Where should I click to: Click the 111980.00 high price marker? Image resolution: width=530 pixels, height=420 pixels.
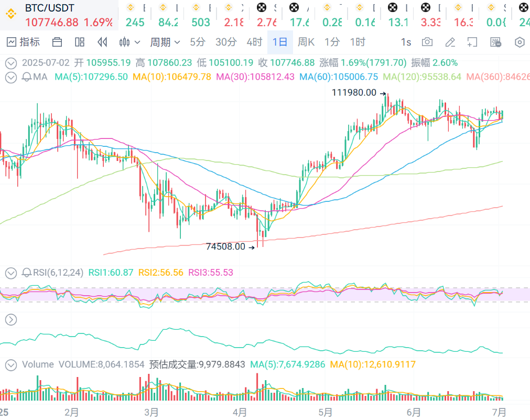click(354, 93)
